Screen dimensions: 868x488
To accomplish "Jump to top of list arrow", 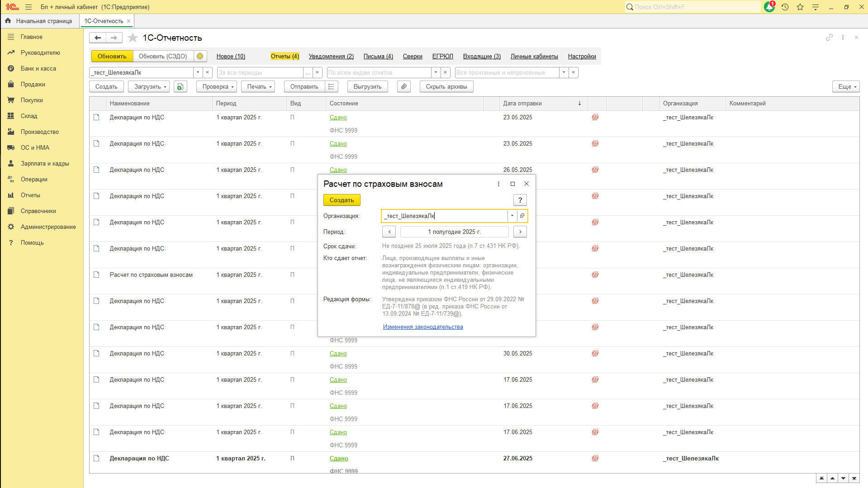I will click(x=821, y=478).
